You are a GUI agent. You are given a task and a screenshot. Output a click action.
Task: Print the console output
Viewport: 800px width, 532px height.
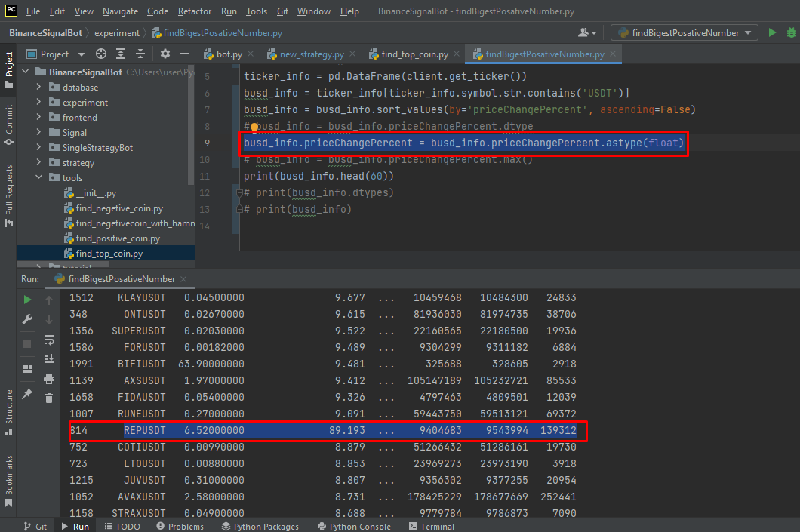[x=49, y=379]
